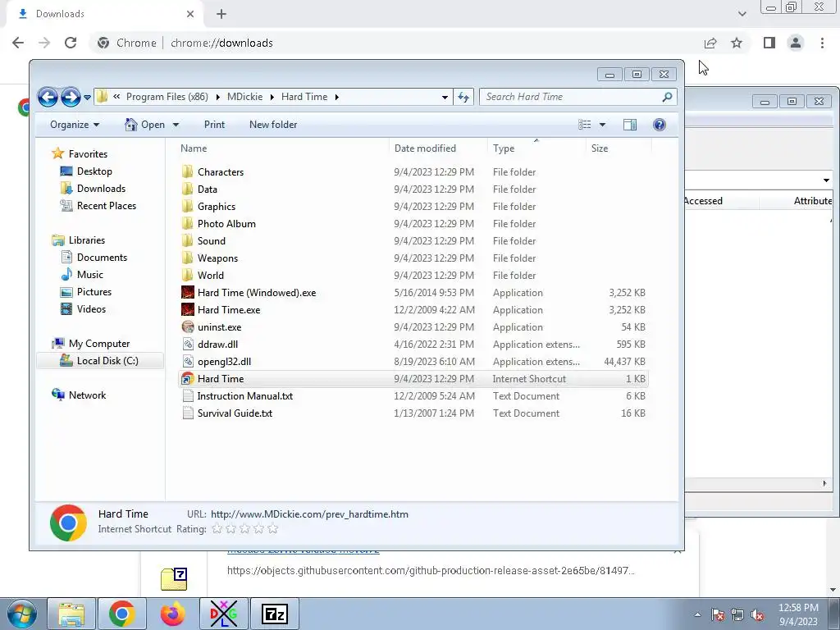Select the Photo Album folder
Screen dimensions: 840x630
[226, 223]
